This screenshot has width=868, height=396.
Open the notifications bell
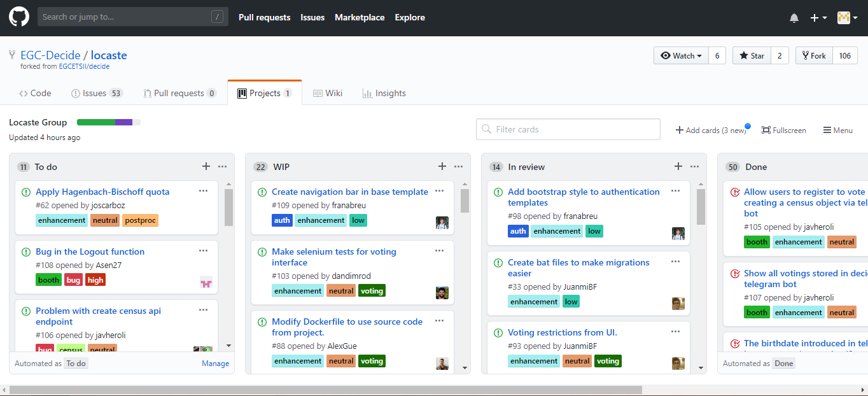point(794,18)
